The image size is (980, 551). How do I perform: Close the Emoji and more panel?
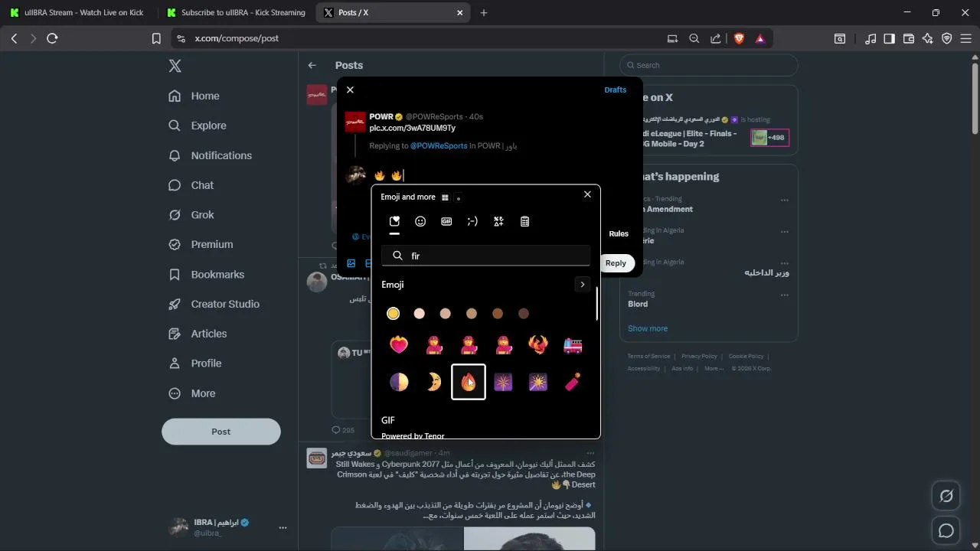[587, 194]
